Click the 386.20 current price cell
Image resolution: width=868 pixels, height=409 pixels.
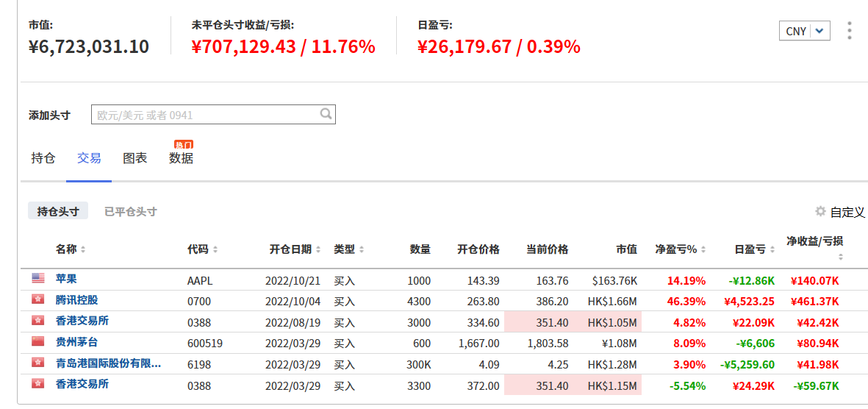click(x=553, y=302)
